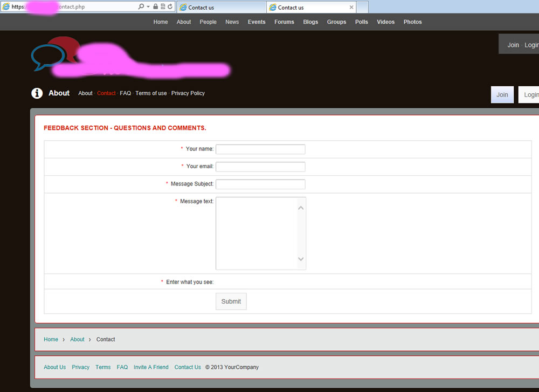Click the browser refresh icon
539x392 pixels.
coord(170,7)
